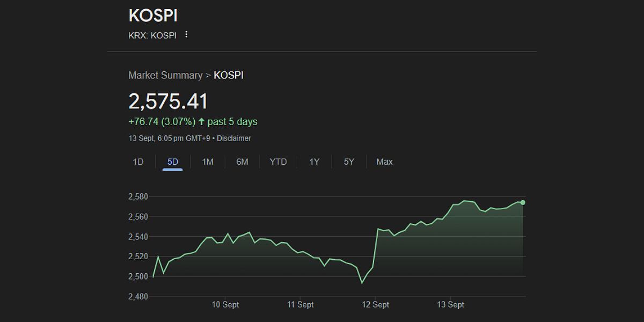Click the 2,575.41 index value

pyautogui.click(x=168, y=101)
